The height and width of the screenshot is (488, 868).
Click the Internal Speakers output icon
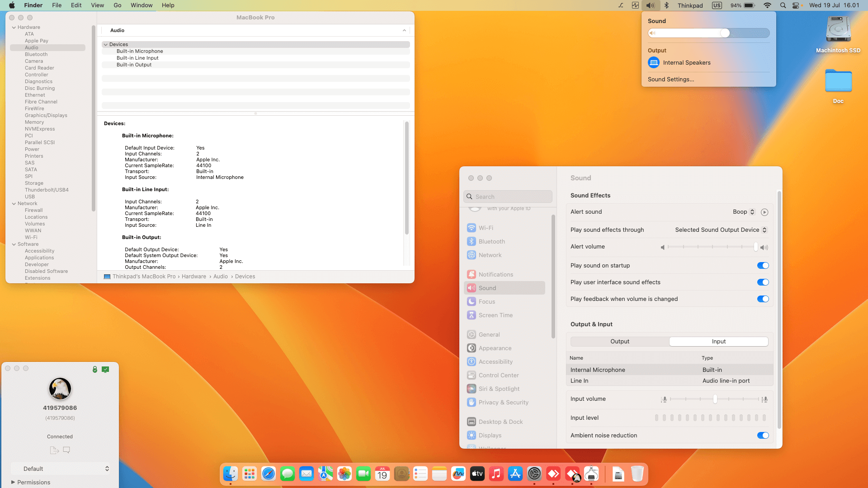654,63
